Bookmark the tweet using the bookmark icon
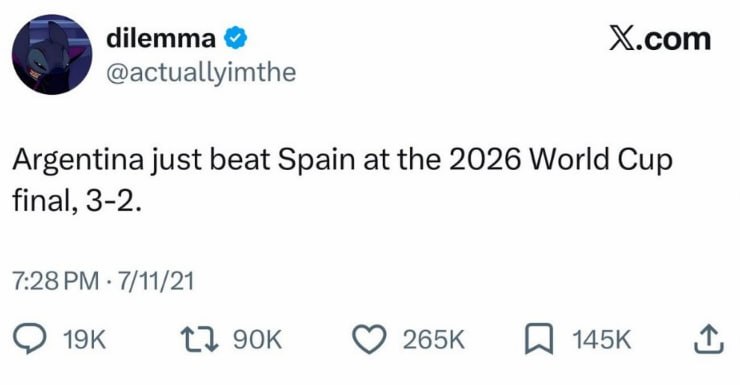This screenshot has width=740, height=385. (539, 339)
